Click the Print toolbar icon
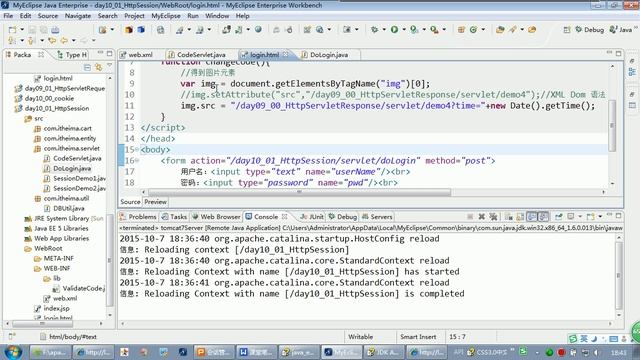This screenshot has width=640, height=360. [55, 30]
